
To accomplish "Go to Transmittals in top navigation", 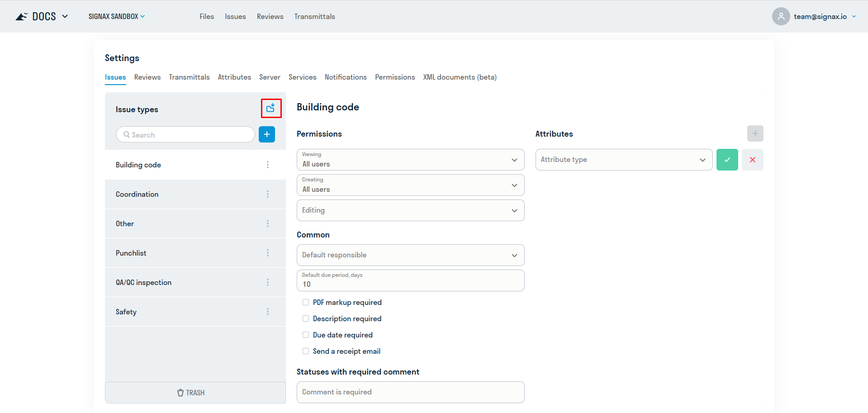I will point(314,16).
